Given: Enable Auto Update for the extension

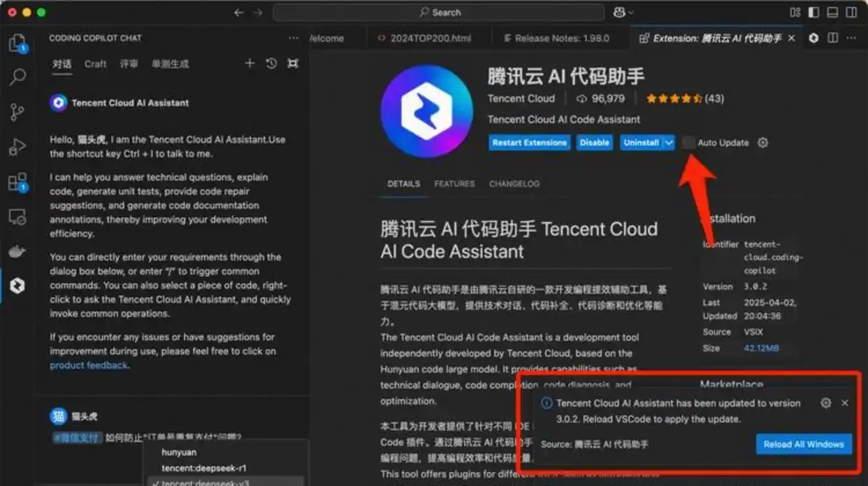Looking at the screenshot, I should pos(688,142).
